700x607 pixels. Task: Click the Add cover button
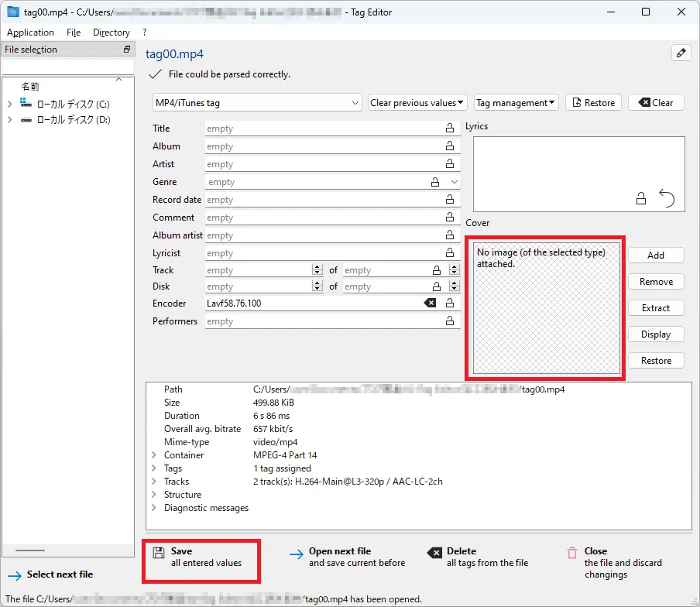(x=655, y=255)
